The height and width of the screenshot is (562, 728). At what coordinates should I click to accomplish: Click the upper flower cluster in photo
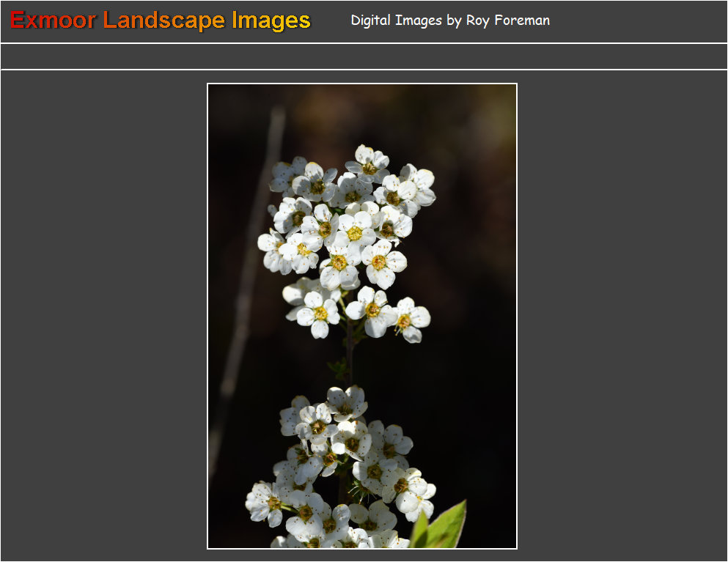346,220
